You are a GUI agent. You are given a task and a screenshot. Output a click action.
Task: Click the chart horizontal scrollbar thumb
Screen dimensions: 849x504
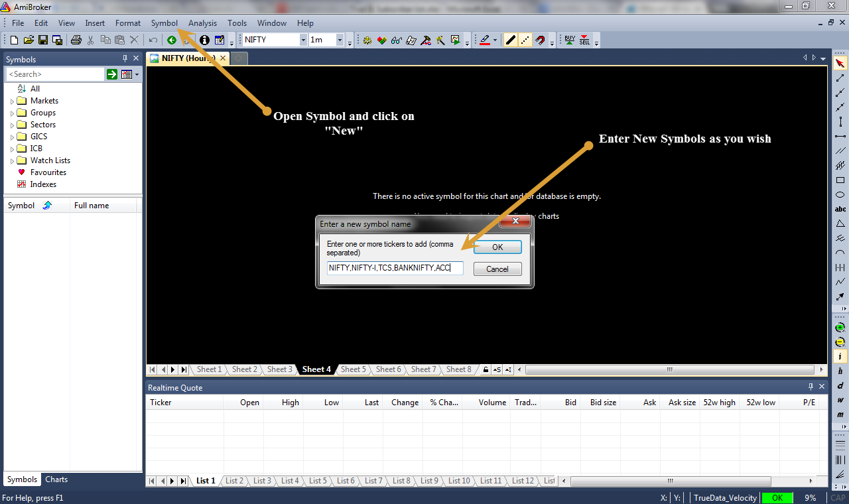[670, 369]
